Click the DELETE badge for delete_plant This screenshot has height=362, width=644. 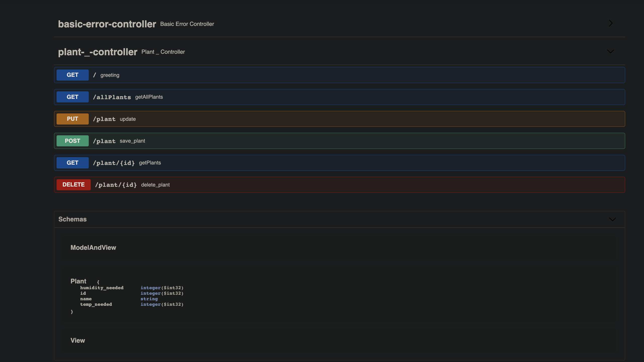click(73, 185)
